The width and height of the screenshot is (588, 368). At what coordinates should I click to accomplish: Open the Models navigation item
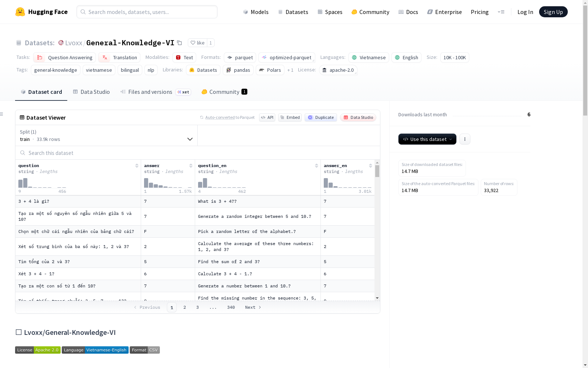(x=256, y=12)
